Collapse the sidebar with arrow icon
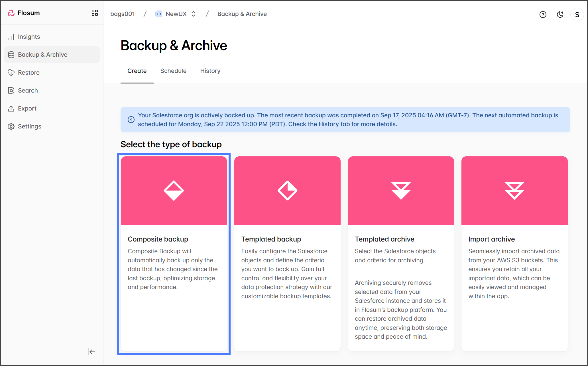Viewport: 588px width, 366px height. point(91,352)
